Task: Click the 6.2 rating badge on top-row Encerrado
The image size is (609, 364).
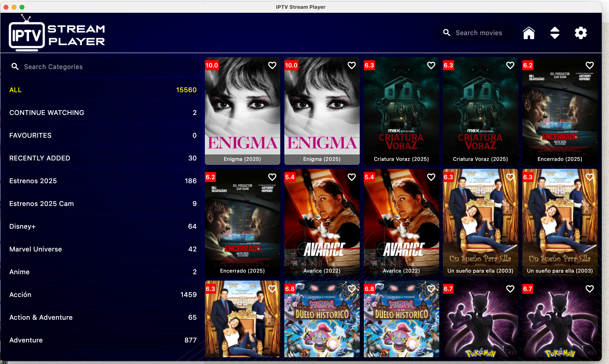Action: point(528,65)
